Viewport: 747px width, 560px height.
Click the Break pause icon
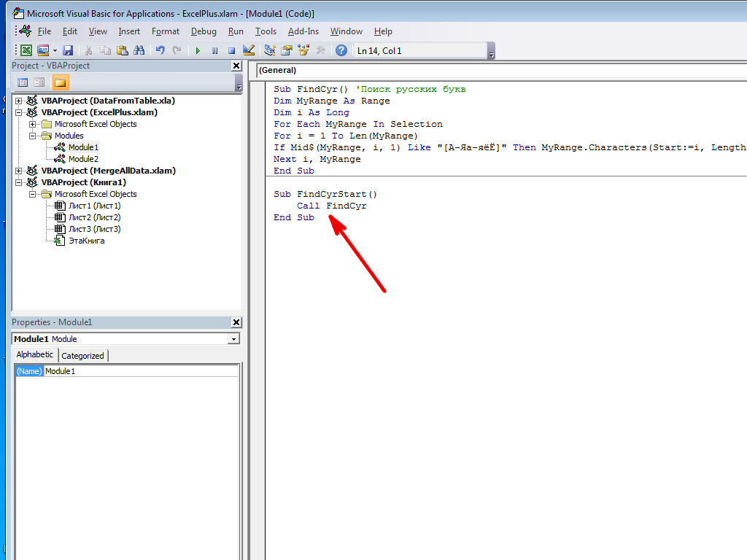click(214, 50)
